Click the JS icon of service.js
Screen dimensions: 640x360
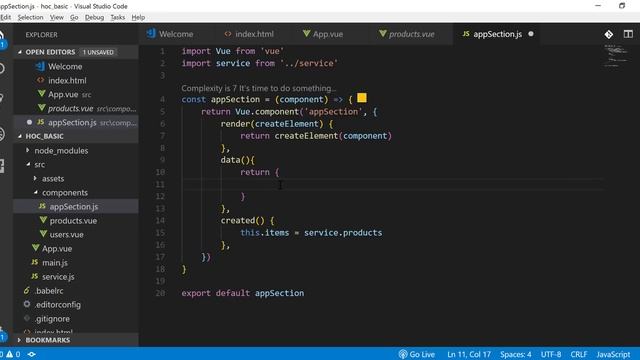[35, 276]
